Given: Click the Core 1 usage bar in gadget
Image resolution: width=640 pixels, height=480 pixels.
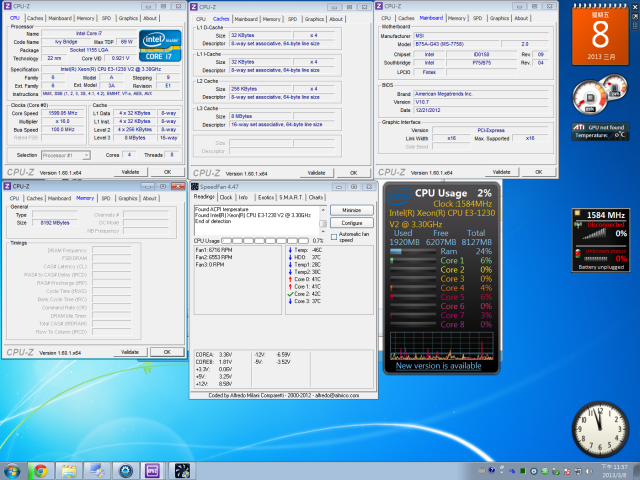Looking at the screenshot, I should (412, 261).
